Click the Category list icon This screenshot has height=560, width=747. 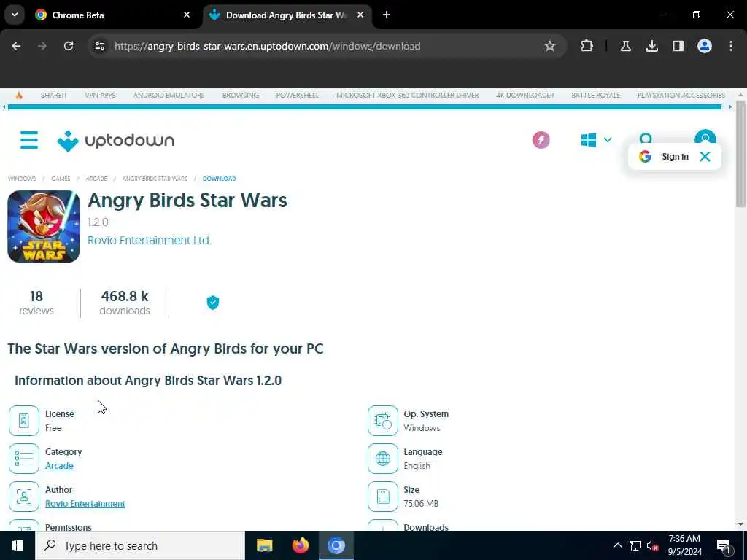point(24,459)
